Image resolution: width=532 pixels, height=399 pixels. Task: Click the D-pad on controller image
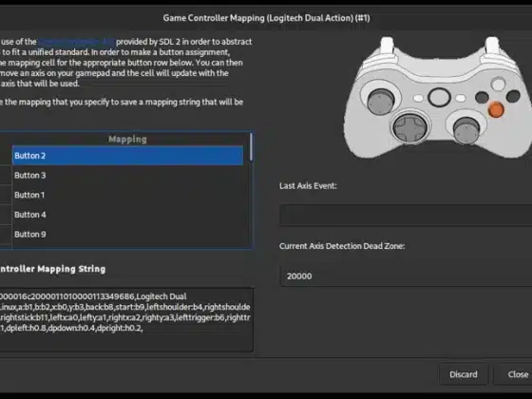(409, 127)
